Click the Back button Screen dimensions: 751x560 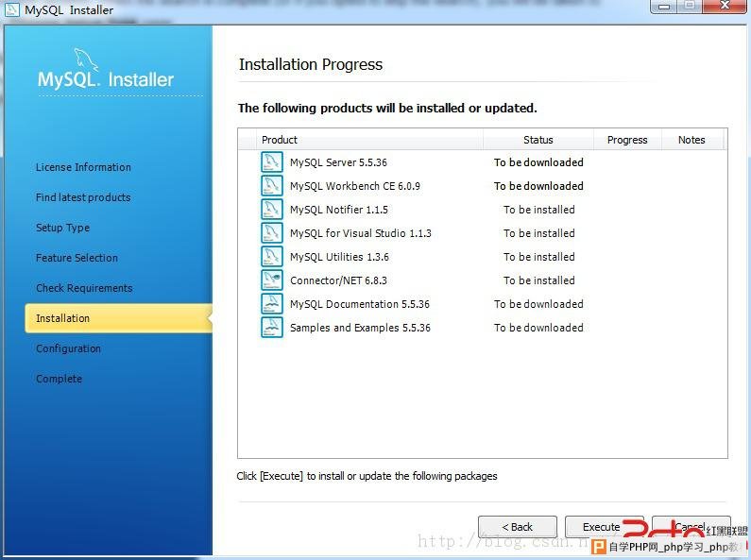(x=518, y=527)
